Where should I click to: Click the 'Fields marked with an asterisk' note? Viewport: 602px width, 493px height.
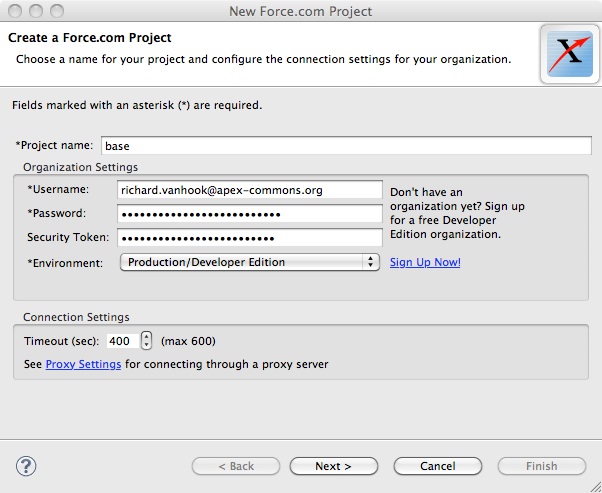click(x=137, y=105)
